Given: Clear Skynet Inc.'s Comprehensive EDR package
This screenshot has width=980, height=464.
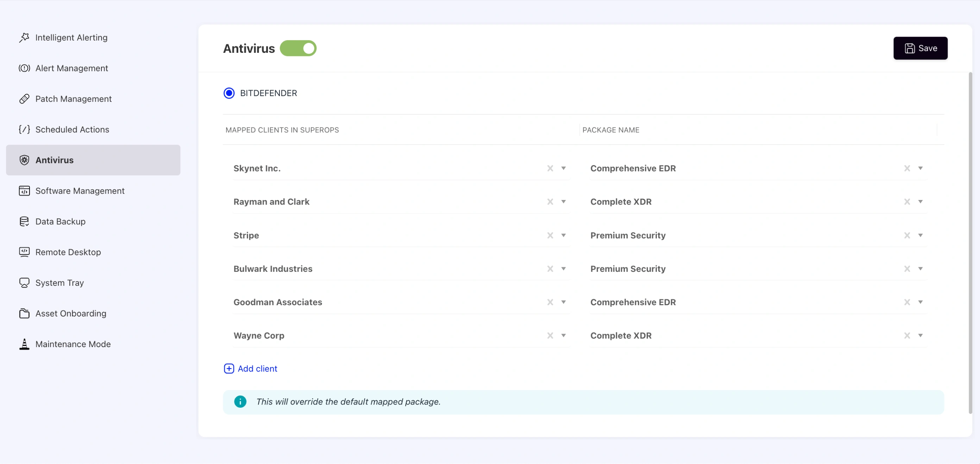Looking at the screenshot, I should (x=907, y=168).
